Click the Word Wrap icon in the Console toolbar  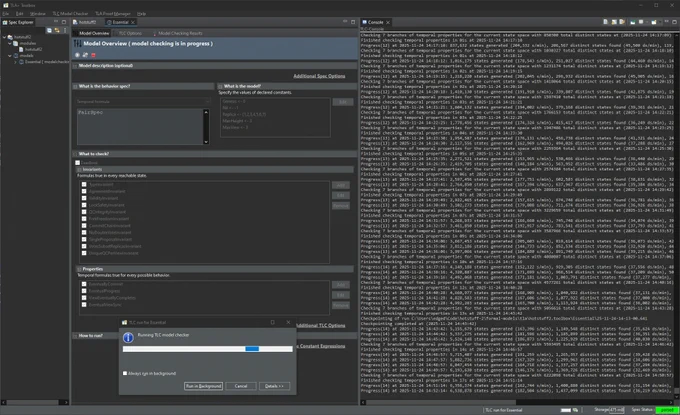tap(622, 22)
